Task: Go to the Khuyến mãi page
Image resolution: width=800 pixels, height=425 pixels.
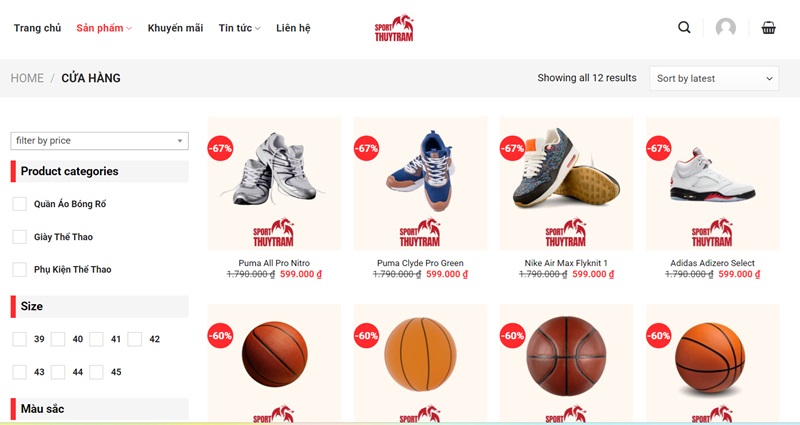Action: point(176,28)
